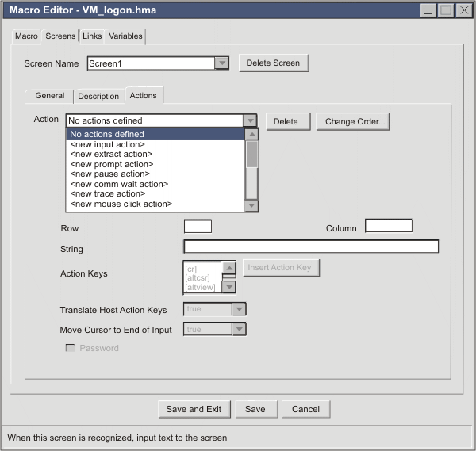Viewport: 476px width, 451px height.
Task: Choose <new mouse click action>
Action: pyautogui.click(x=155, y=204)
